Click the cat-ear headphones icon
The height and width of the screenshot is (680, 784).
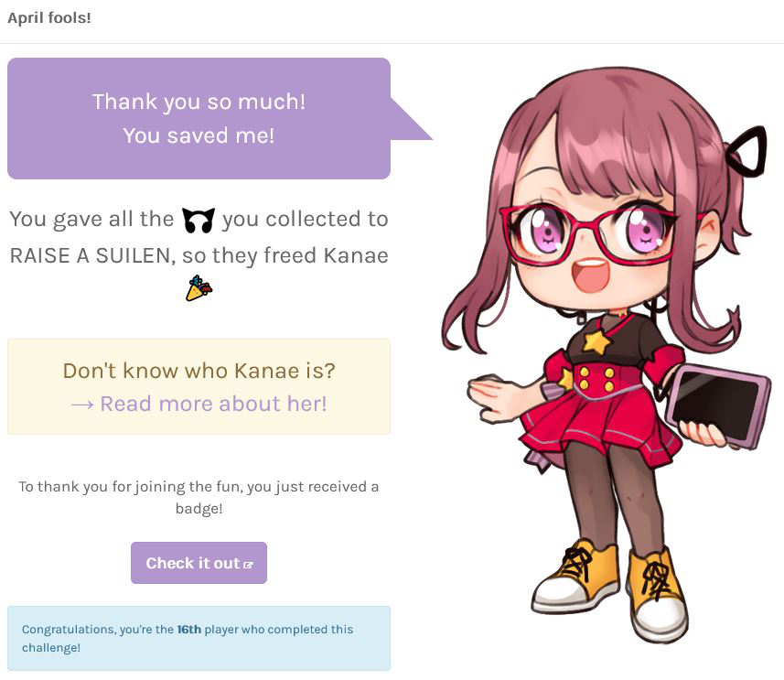(199, 221)
